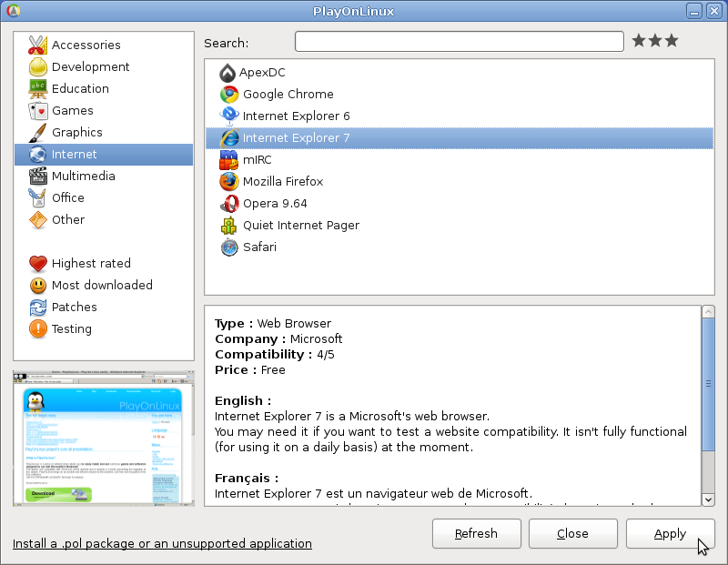This screenshot has width=728, height=565.
Task: Open the Multimedia clapperboard icon
Action: click(x=37, y=176)
